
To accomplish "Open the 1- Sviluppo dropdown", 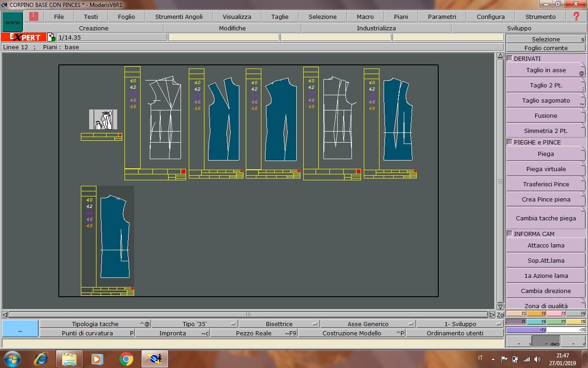I will click(x=460, y=324).
